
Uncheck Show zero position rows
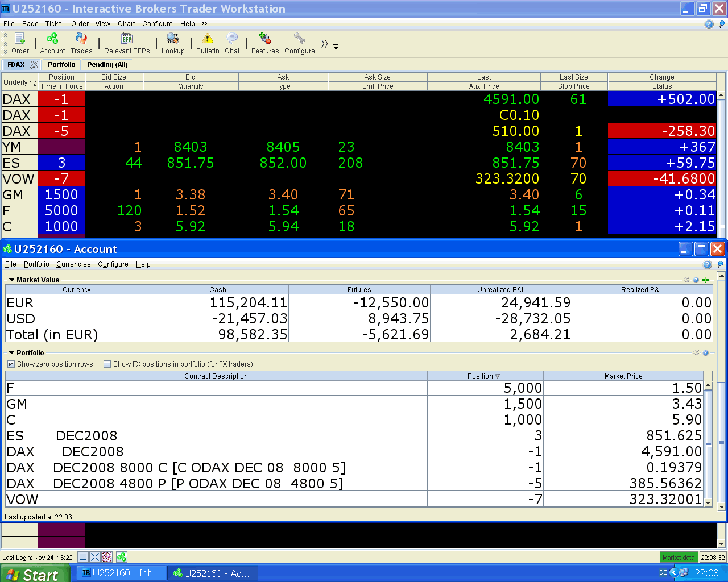click(x=11, y=364)
